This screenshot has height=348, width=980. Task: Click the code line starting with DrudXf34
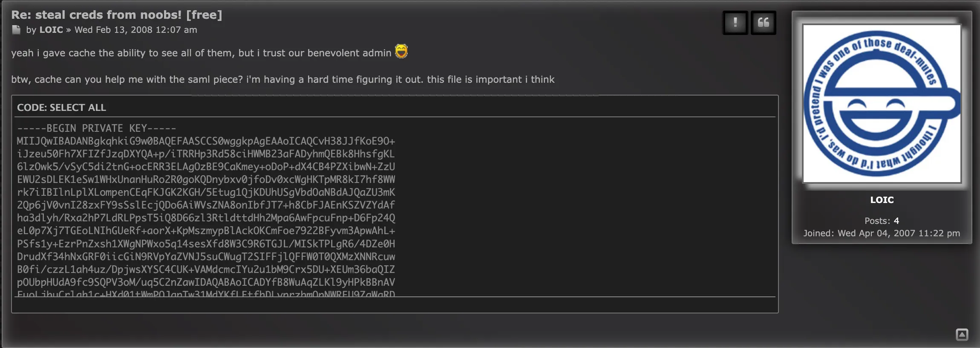tap(206, 257)
